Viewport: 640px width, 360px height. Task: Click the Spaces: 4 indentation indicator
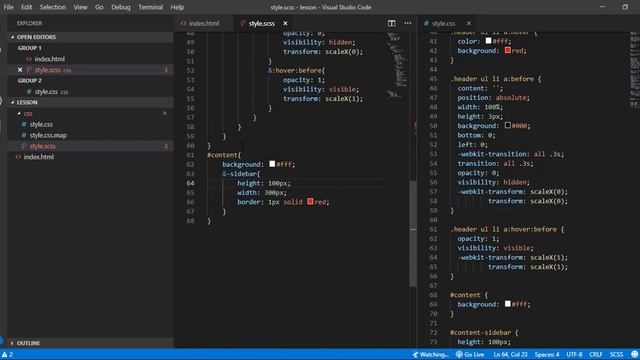point(547,354)
